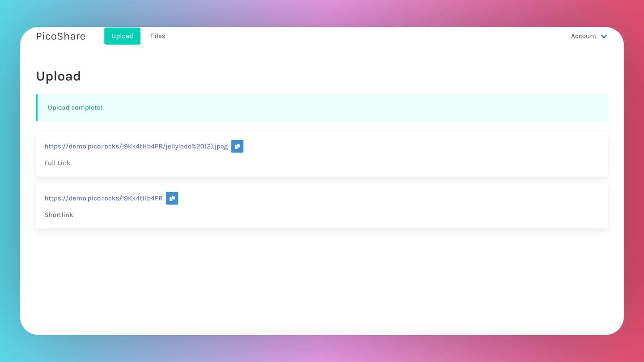This screenshot has height=362, width=644.
Task: Copy the shortlink to clipboard
Action: 172,198
